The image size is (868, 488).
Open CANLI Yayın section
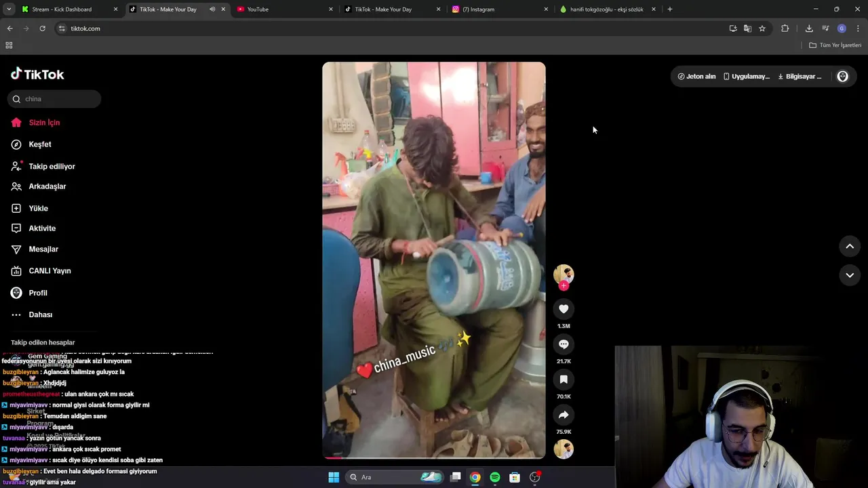click(x=50, y=271)
